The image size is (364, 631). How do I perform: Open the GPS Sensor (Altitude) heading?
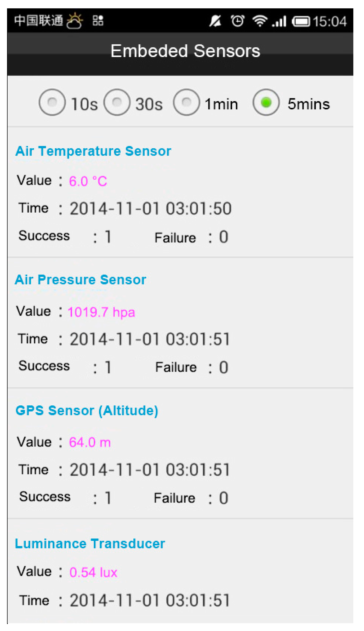coord(87,411)
